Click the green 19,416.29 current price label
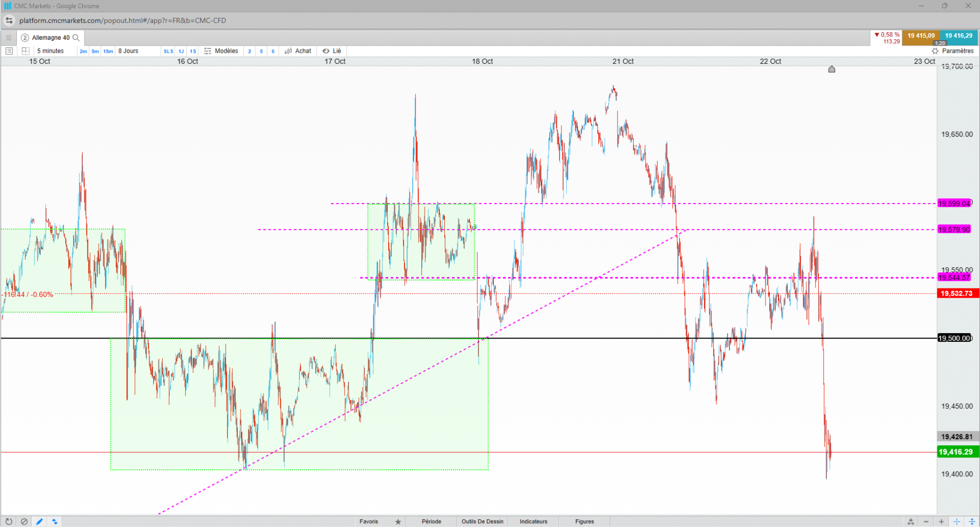 (x=958, y=452)
